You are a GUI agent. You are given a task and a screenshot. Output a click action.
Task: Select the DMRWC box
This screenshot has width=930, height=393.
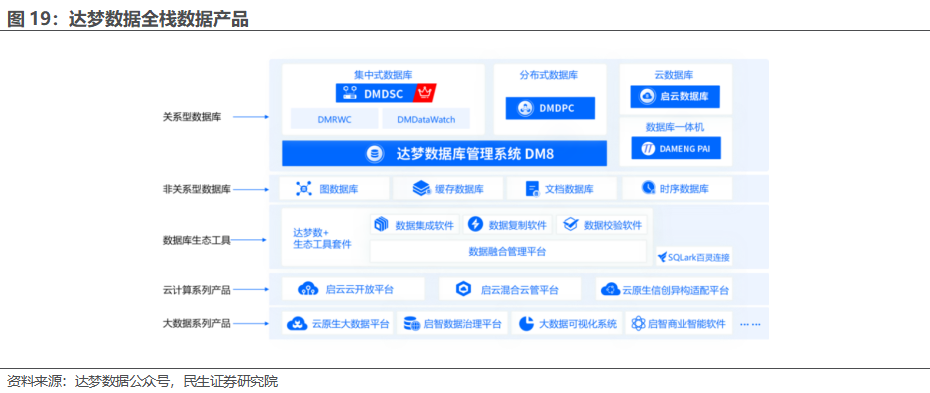(x=335, y=119)
